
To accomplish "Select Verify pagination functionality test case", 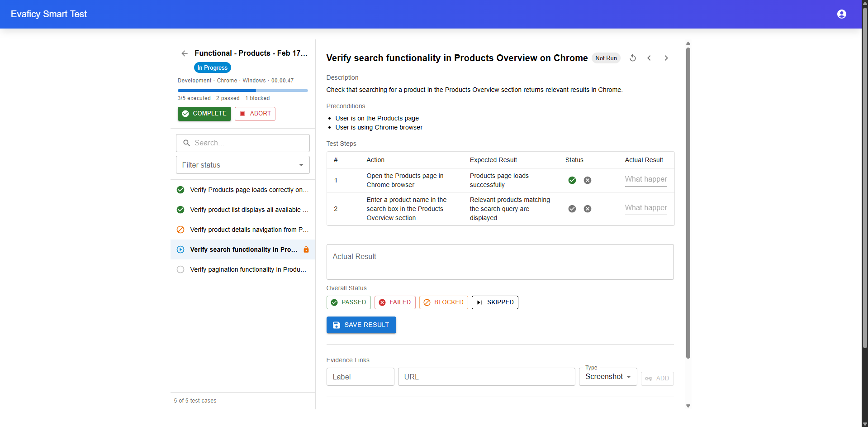I will pos(243,269).
